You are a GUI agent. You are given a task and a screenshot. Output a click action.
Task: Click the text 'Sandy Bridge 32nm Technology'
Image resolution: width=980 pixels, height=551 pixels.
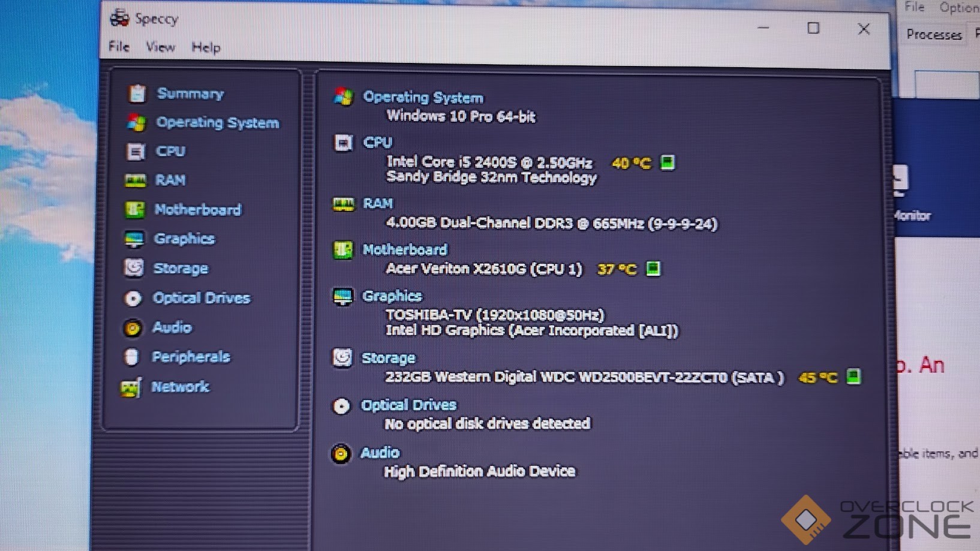pyautogui.click(x=492, y=177)
